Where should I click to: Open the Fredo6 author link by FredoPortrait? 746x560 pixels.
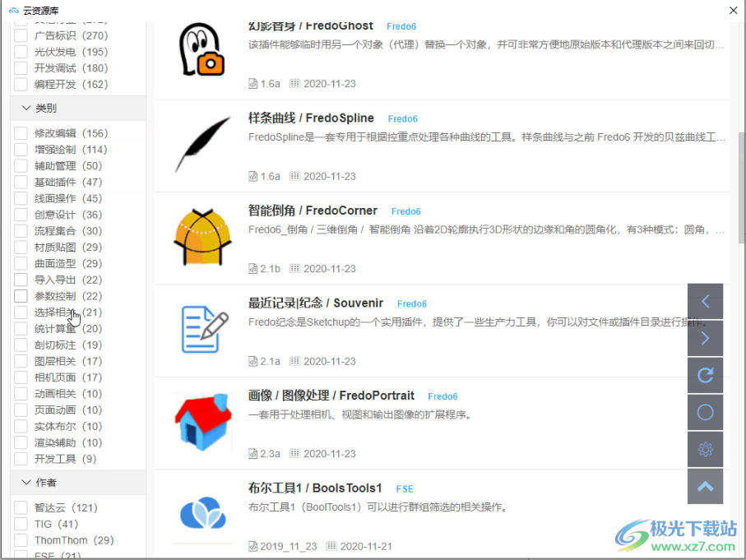pyautogui.click(x=443, y=396)
